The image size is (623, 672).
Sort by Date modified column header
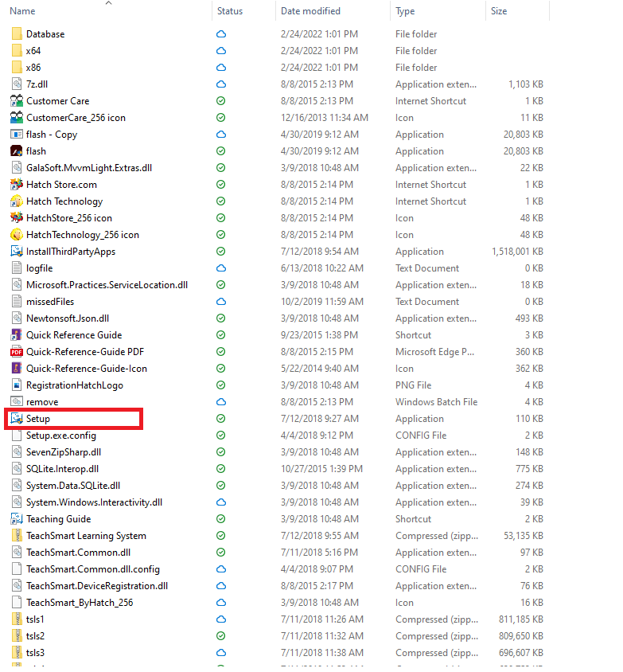[310, 11]
